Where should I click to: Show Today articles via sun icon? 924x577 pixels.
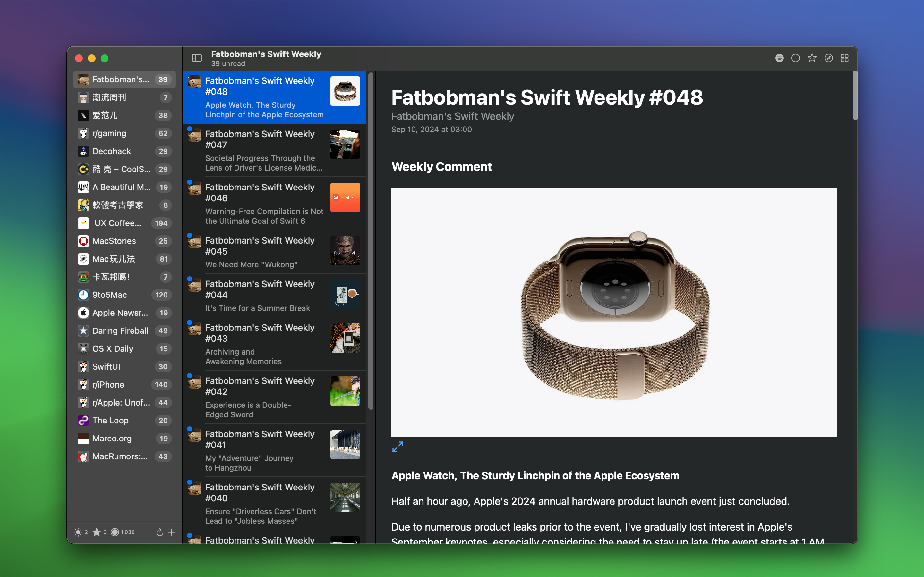pyautogui.click(x=78, y=532)
